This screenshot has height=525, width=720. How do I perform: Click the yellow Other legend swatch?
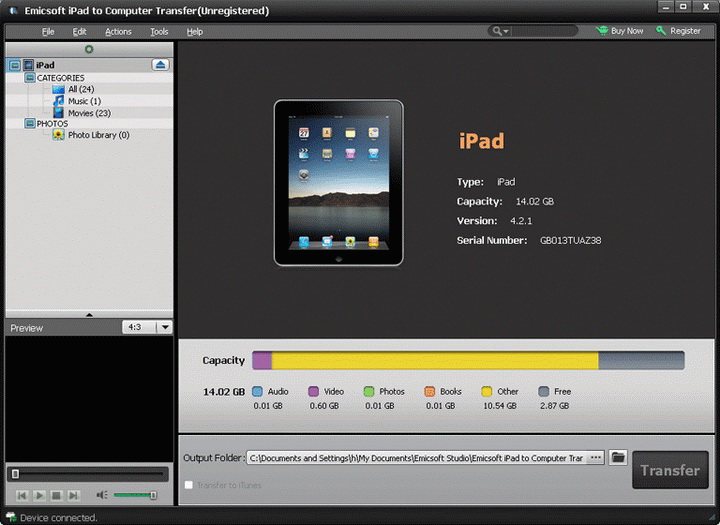[487, 391]
